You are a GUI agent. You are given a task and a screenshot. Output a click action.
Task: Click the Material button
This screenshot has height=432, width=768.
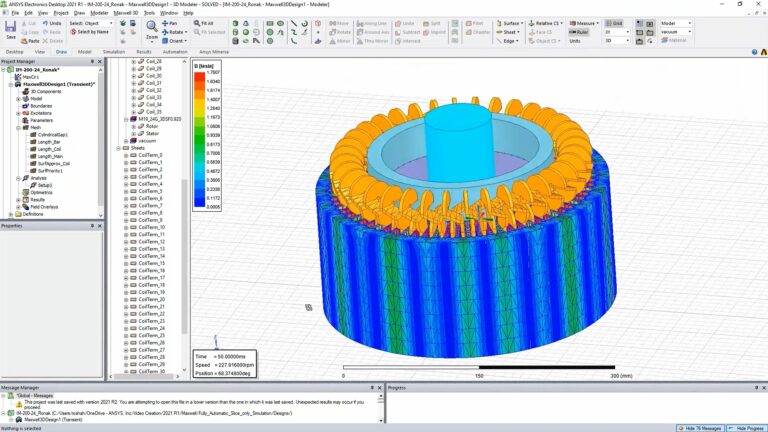coord(674,40)
